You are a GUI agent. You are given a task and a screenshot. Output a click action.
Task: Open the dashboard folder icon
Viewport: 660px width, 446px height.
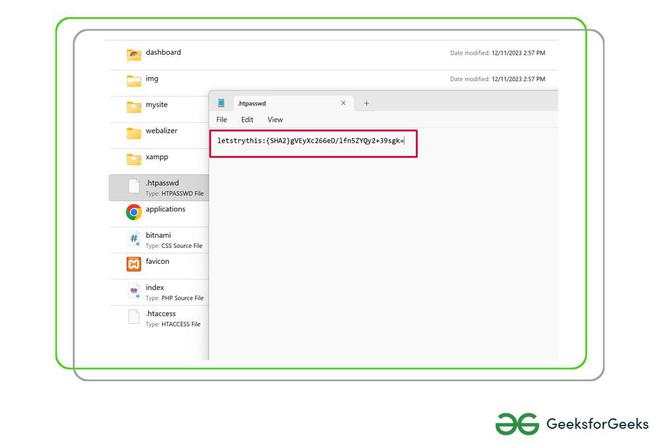[134, 54]
